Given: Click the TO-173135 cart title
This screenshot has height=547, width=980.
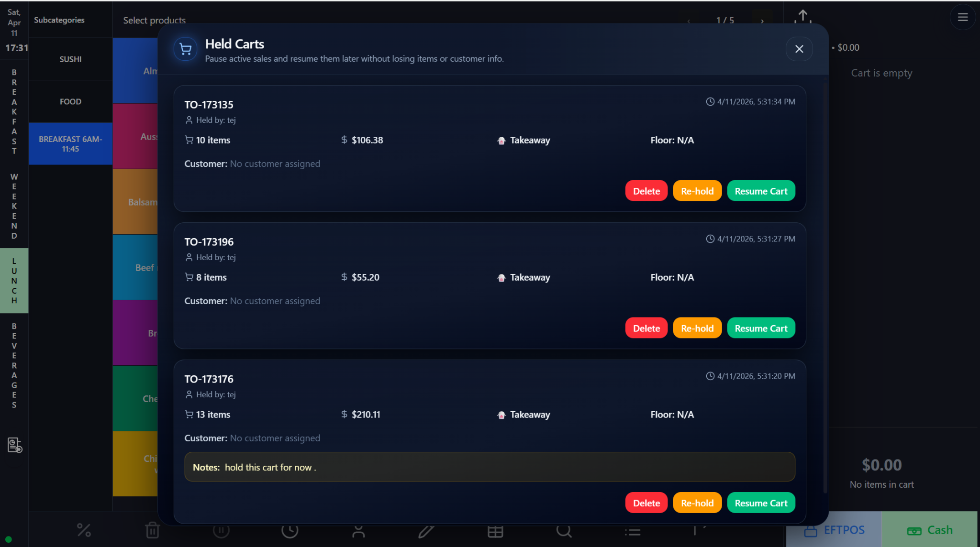Looking at the screenshot, I should click(209, 105).
